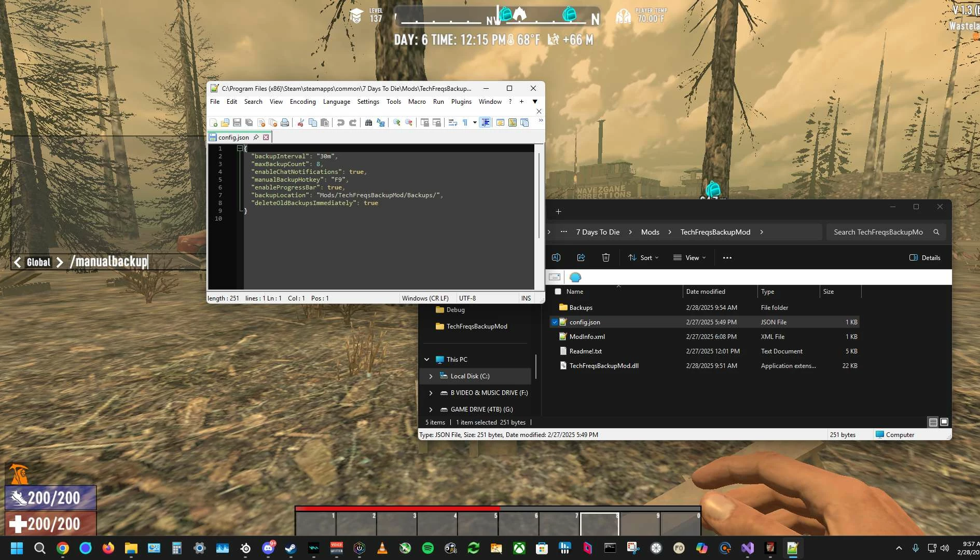Image resolution: width=980 pixels, height=560 pixels.
Task: Click the Zoom In magnifier icon
Action: (x=397, y=122)
